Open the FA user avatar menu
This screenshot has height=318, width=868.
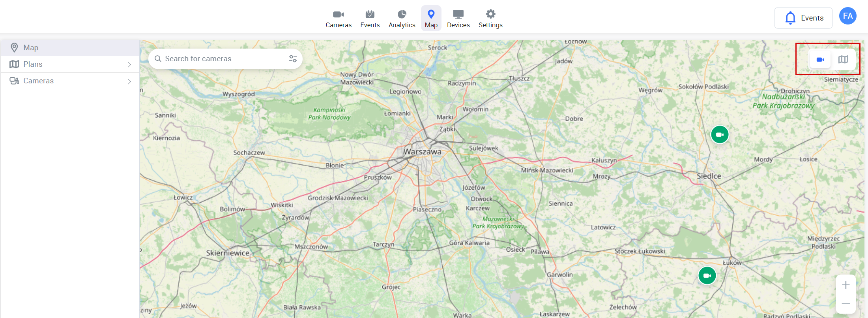tap(847, 16)
